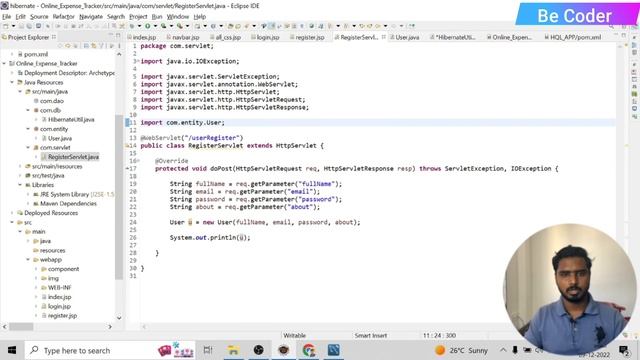Expand the src/main/resources folder
This screenshot has height=360, width=640.
point(20,166)
